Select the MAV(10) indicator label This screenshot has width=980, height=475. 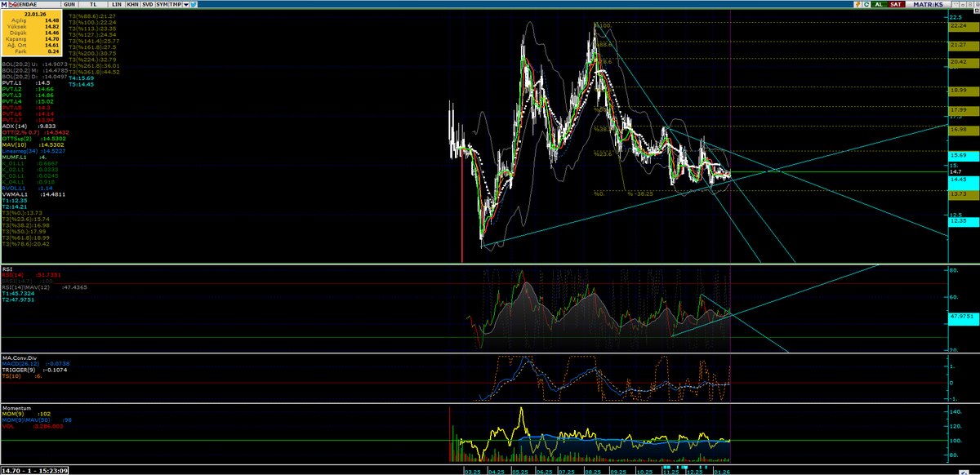(x=13, y=144)
